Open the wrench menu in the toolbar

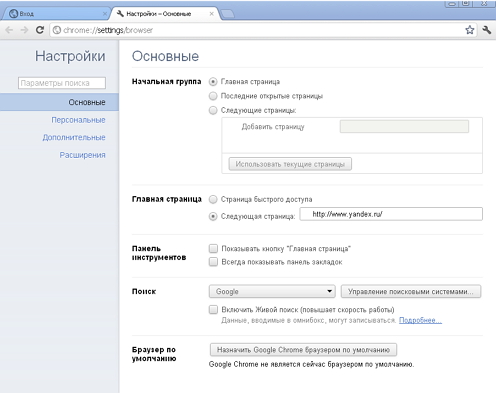[487, 30]
